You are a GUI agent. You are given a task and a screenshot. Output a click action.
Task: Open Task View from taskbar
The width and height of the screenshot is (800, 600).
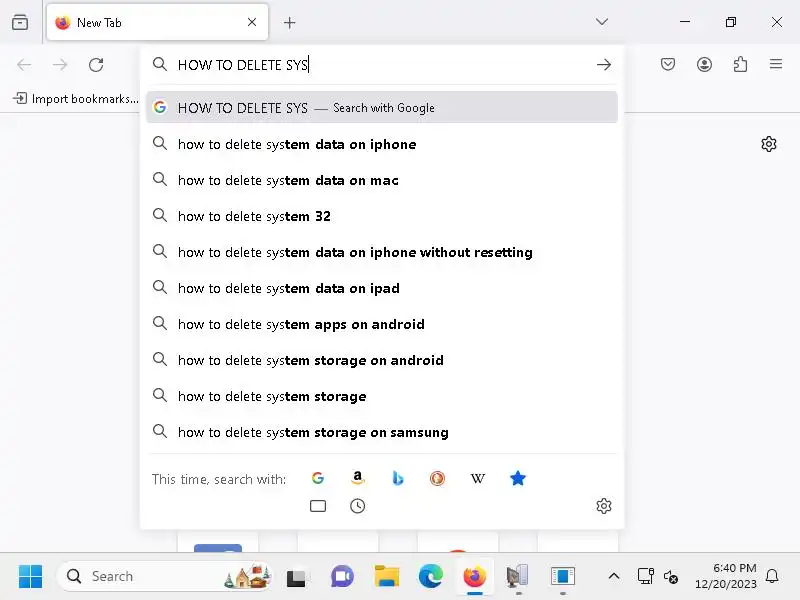point(296,577)
